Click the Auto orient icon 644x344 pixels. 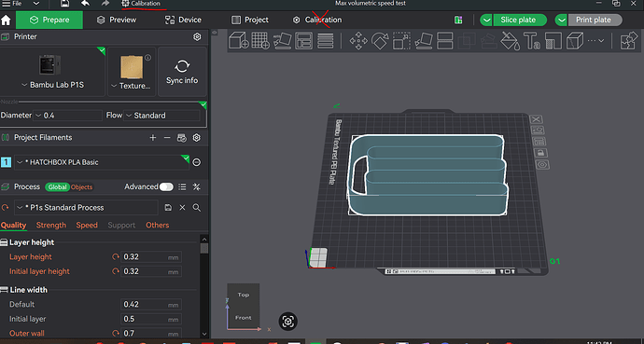click(x=283, y=41)
